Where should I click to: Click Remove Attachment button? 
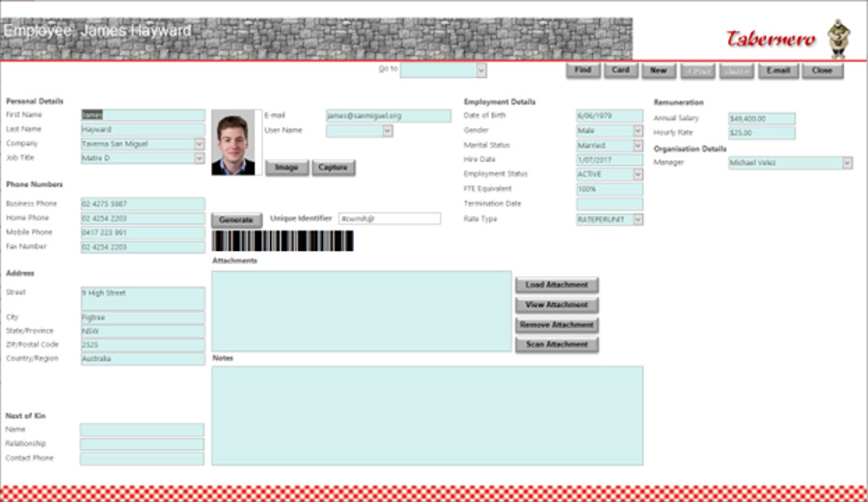[556, 324]
